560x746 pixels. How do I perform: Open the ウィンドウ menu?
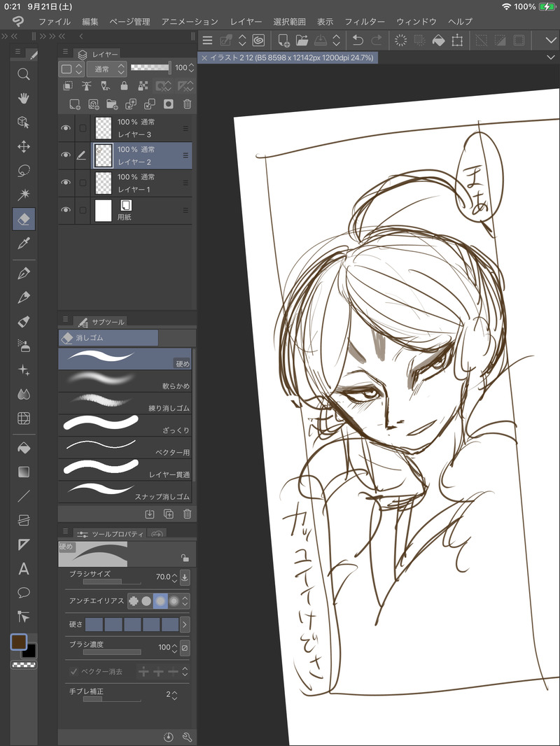point(416,22)
